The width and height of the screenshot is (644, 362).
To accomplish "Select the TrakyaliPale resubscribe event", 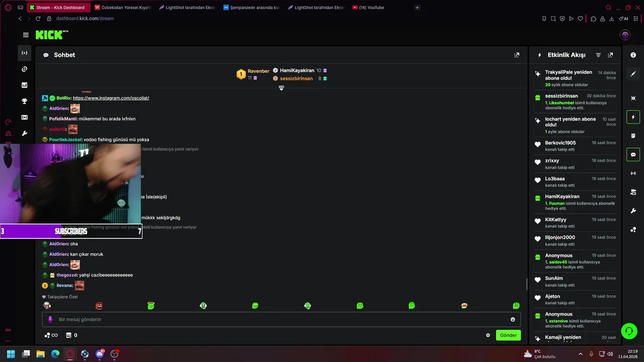I will point(575,78).
